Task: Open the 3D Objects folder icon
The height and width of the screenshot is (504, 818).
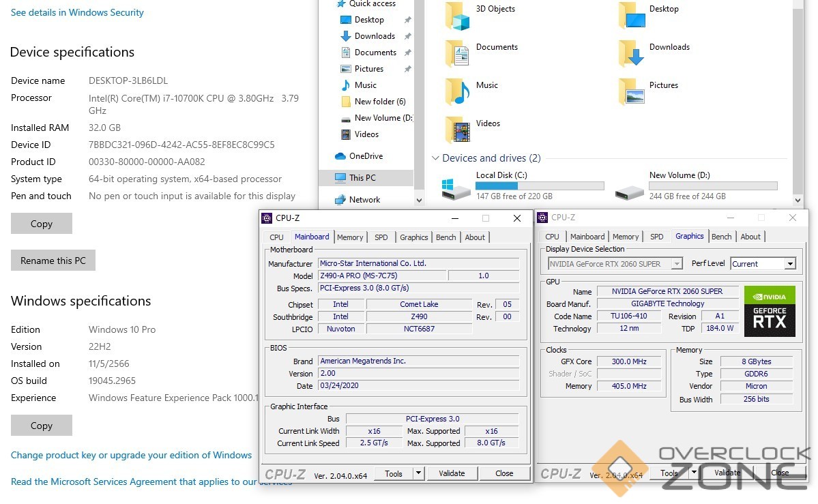Action: coord(457,16)
